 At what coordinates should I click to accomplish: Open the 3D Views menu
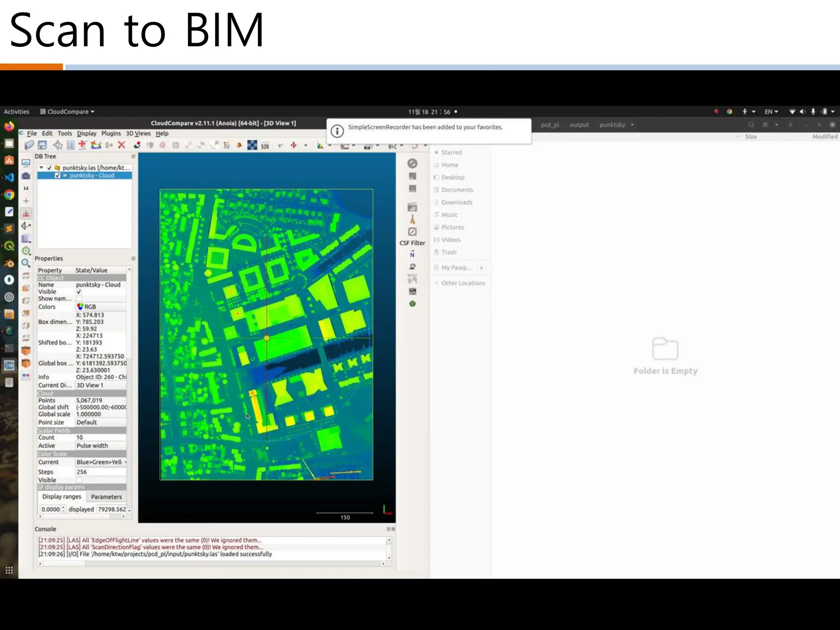tap(138, 133)
